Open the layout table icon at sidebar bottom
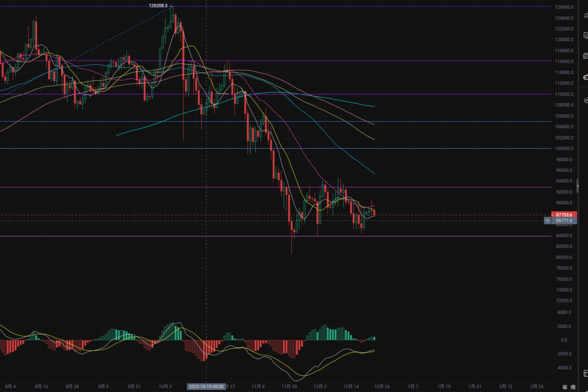This screenshot has width=588, height=392. point(585,373)
